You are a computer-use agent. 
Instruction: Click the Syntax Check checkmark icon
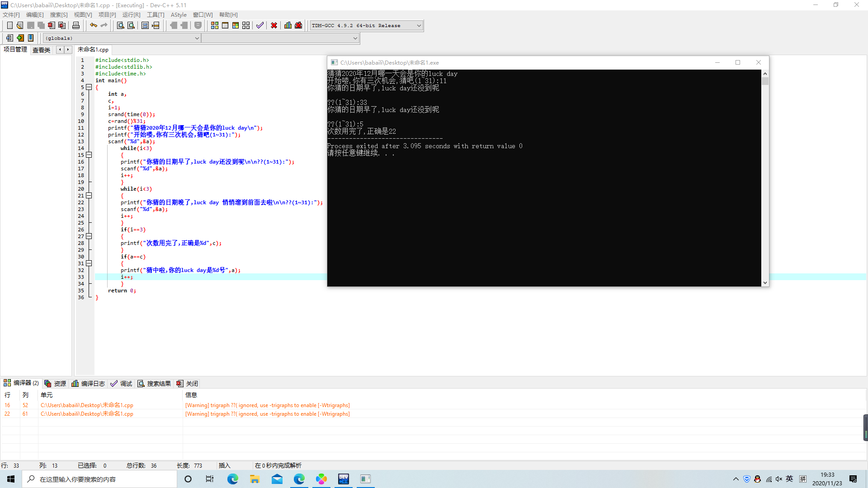pos(260,26)
